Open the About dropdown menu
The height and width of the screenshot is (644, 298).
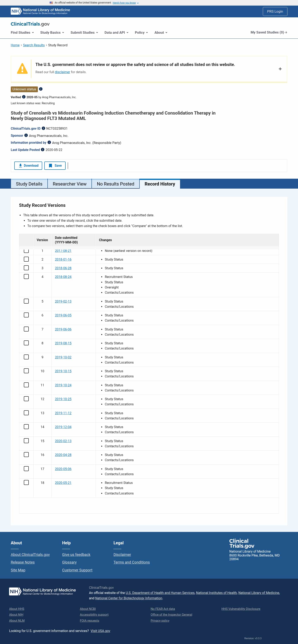[x=161, y=32]
